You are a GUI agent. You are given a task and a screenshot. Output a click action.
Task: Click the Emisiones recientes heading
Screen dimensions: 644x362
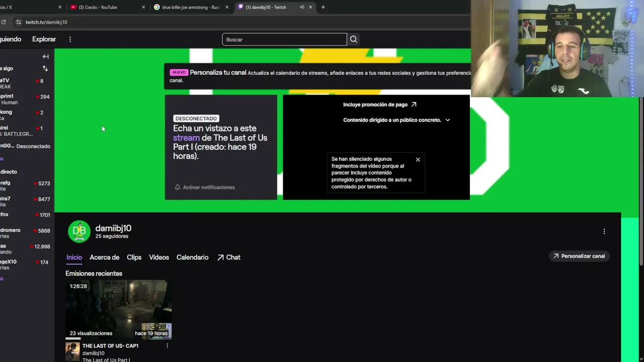[x=94, y=274]
